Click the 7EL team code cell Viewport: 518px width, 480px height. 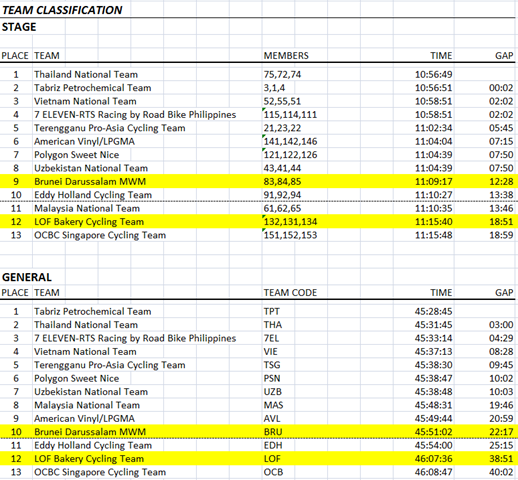click(271, 338)
